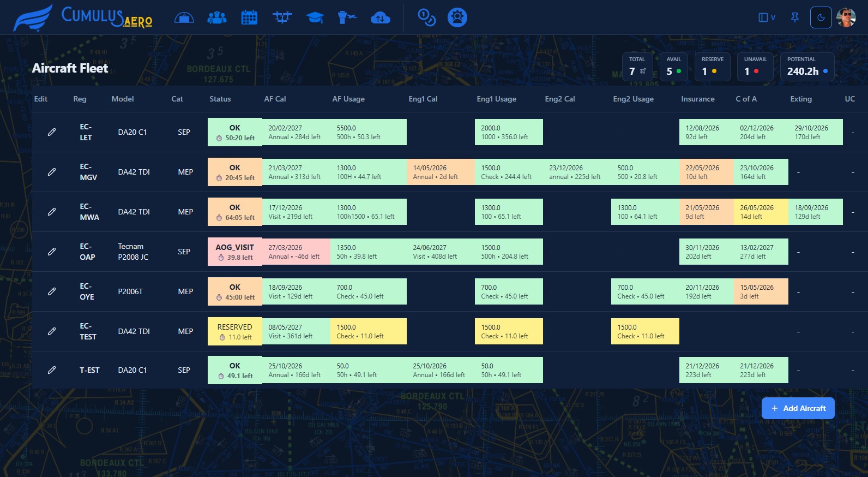Click the POTENTIAL 240.2h stat card

[x=807, y=67]
